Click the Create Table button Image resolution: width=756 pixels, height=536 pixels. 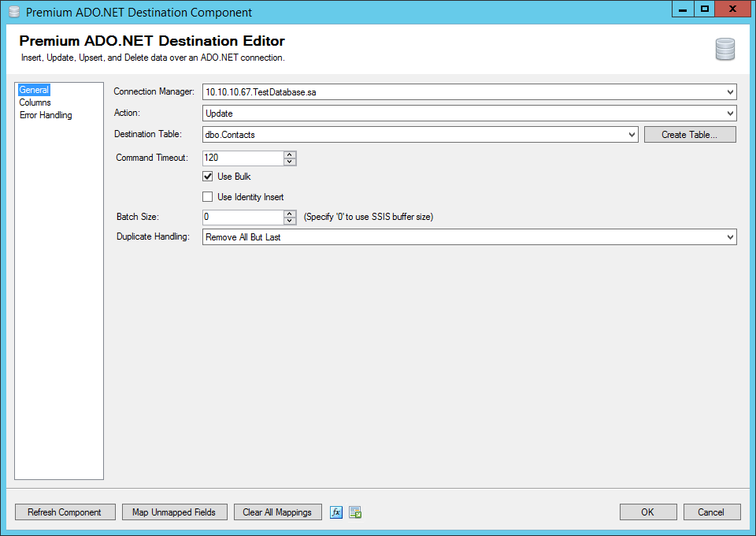[x=690, y=135]
